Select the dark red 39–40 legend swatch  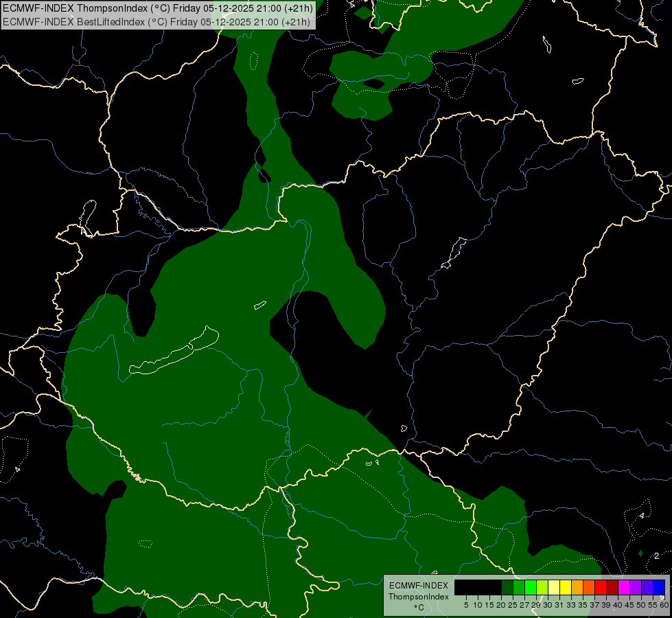click(x=612, y=587)
